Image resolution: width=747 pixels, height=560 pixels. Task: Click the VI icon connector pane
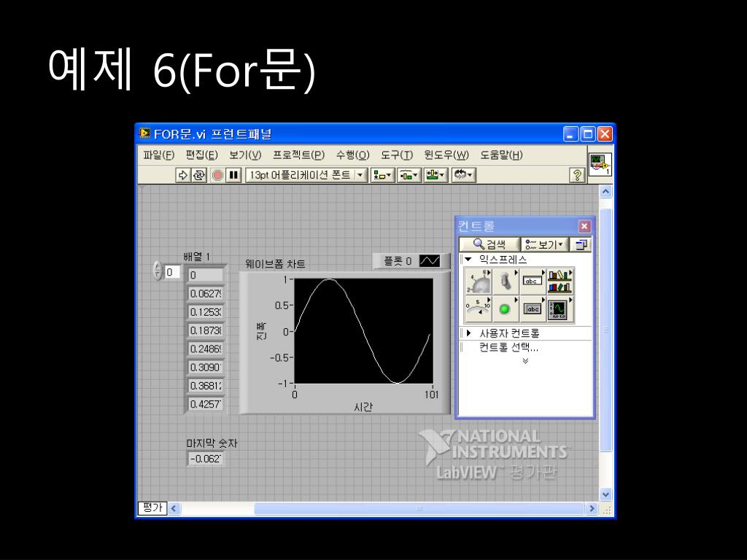pos(600,164)
